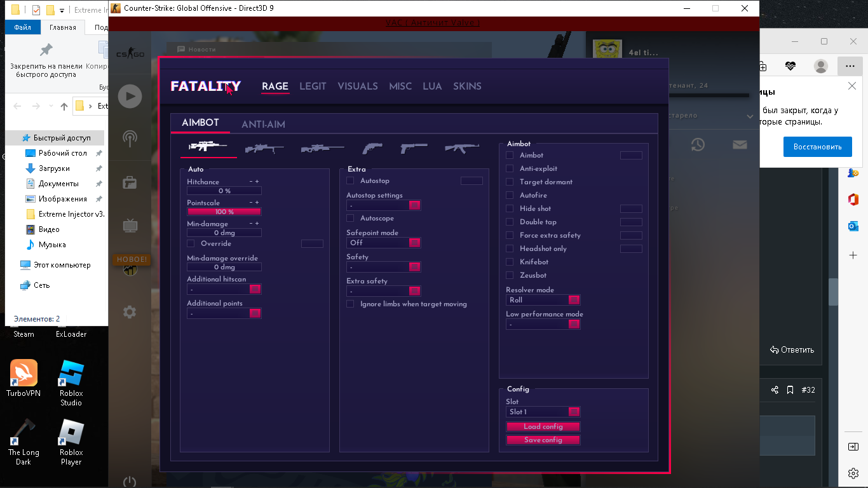The width and height of the screenshot is (868, 488).
Task: Enable the Anti-exploit checkbox
Action: click(510, 168)
